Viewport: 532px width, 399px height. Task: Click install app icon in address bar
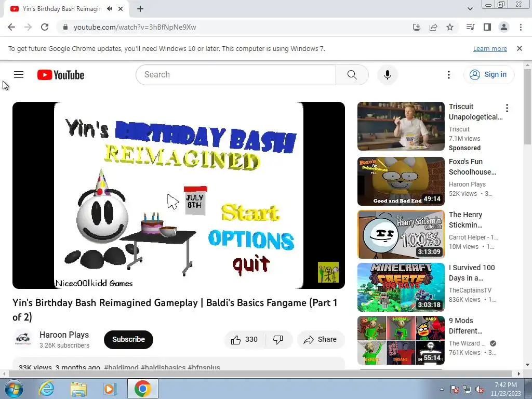tap(416, 27)
